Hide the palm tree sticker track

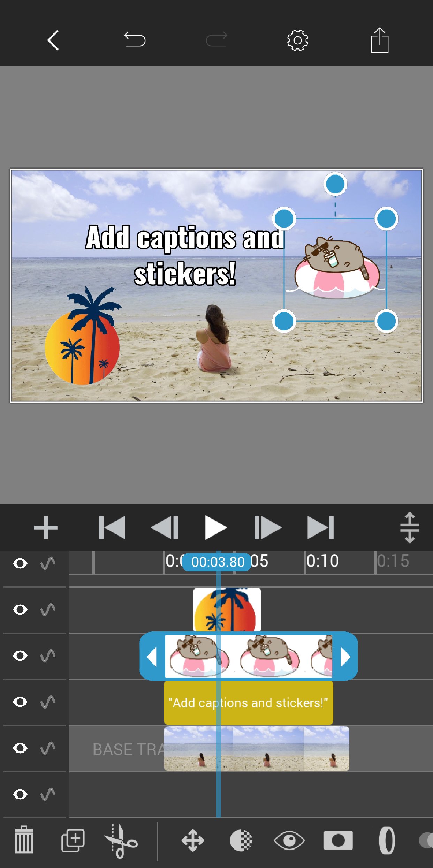coord(20,609)
